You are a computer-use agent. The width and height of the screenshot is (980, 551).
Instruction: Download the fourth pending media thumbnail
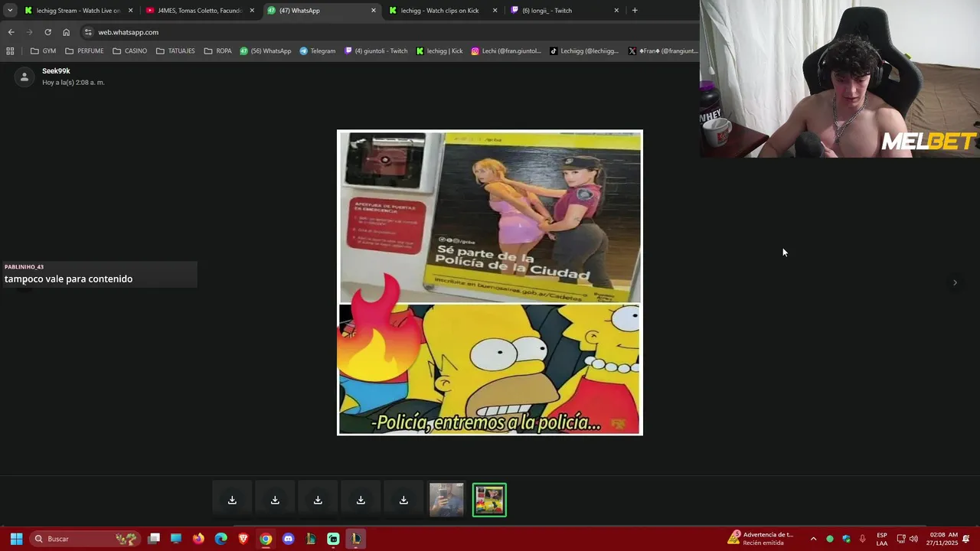coord(361,500)
